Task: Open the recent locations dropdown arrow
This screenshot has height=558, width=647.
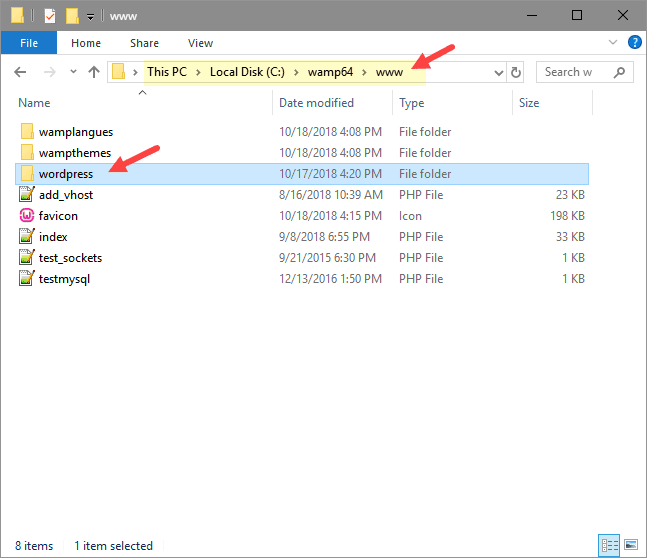Action: coord(73,71)
